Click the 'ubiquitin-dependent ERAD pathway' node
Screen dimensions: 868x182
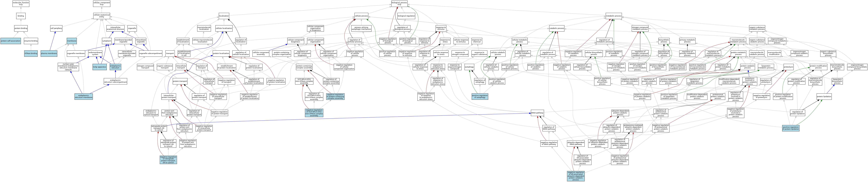pyautogui.click(x=576, y=144)
